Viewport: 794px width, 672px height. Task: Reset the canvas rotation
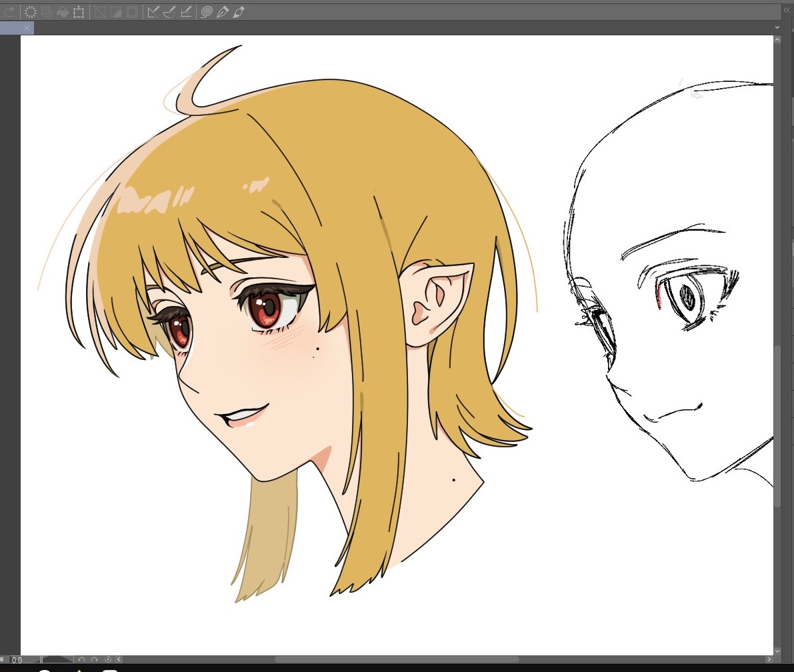point(108,659)
